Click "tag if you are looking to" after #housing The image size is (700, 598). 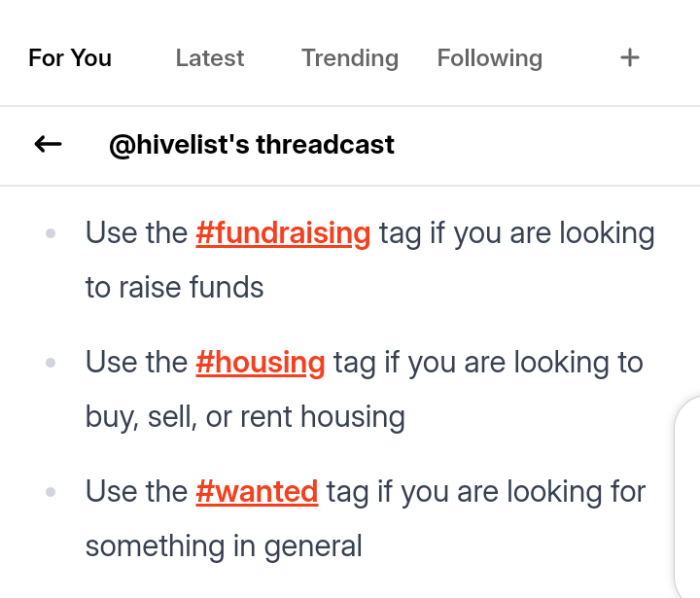[x=488, y=363]
